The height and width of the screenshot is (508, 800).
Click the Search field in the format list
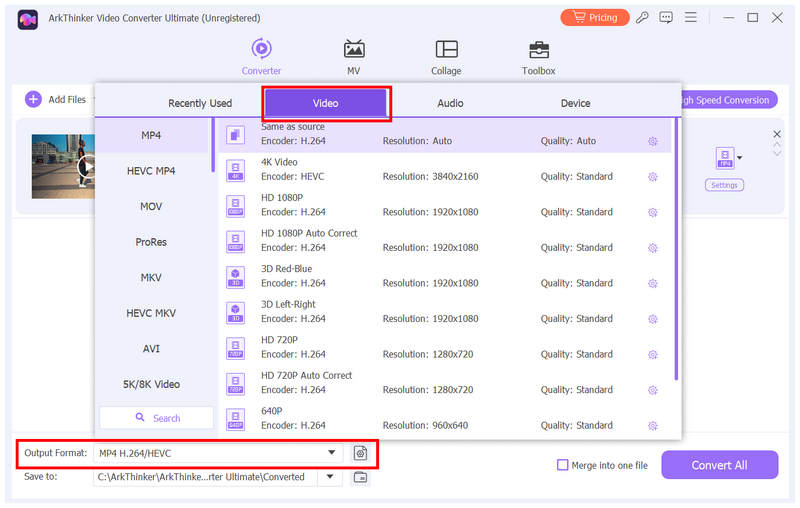[x=157, y=418]
